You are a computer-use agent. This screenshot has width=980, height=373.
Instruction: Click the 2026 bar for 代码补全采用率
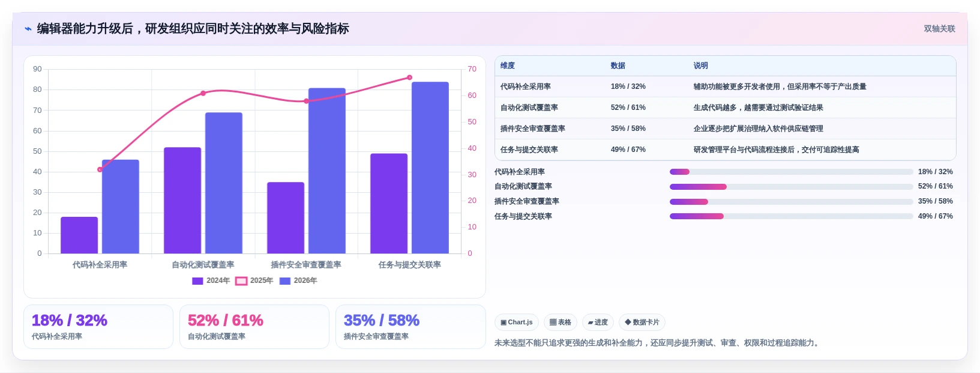(121, 207)
